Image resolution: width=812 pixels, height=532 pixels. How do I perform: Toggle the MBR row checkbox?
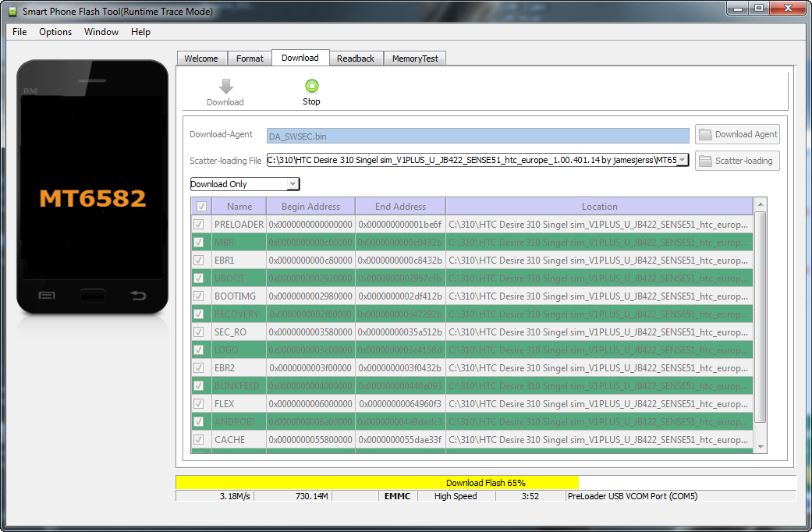(x=198, y=243)
